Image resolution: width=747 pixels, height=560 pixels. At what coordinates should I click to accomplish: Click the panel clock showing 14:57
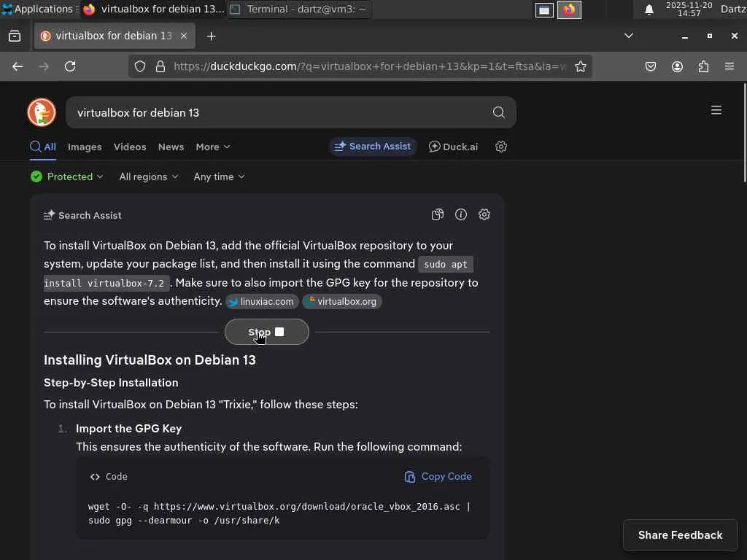689,9
